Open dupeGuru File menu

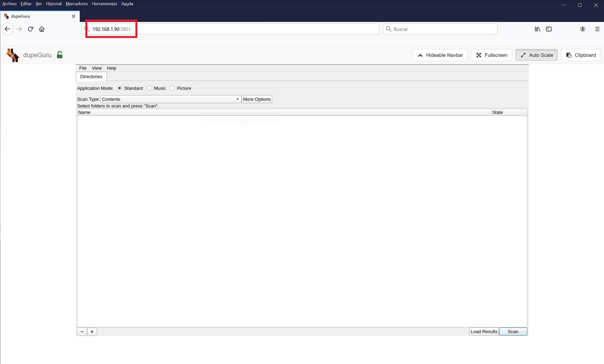83,68
